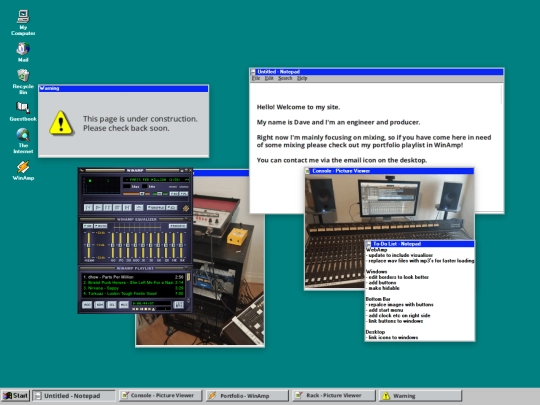Click the Winamp volume slider
540x405 pixels.
[x=136, y=194]
